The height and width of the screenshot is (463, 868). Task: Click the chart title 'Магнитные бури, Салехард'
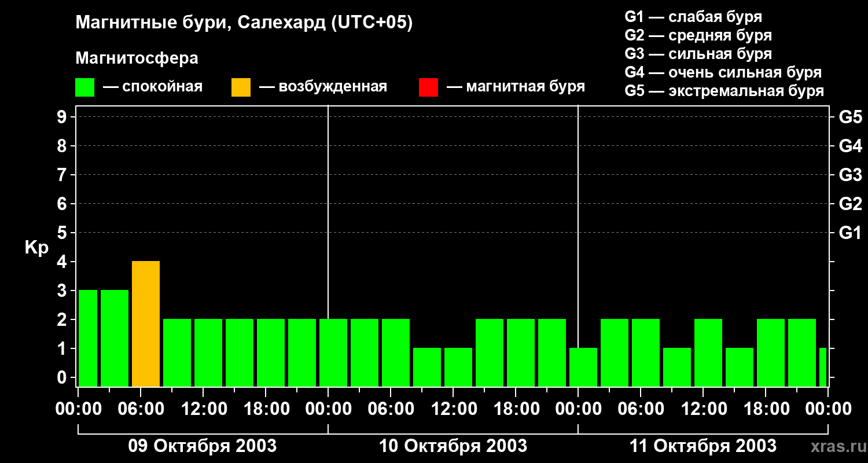click(200, 24)
